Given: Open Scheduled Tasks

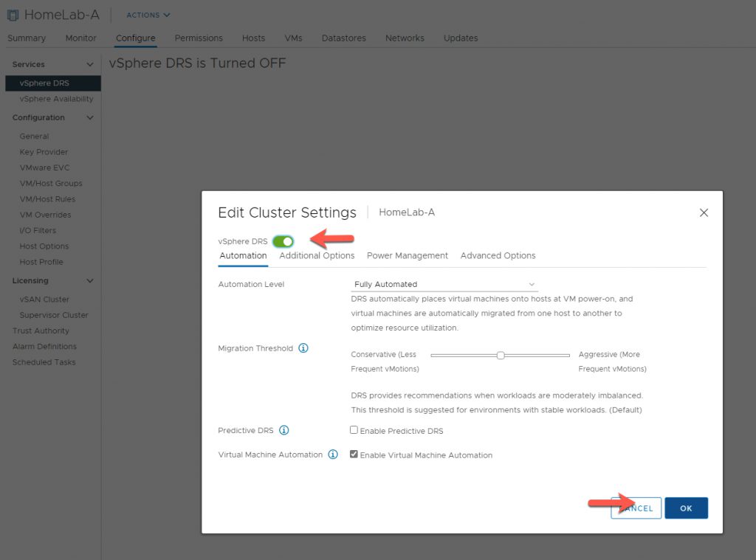Looking at the screenshot, I should (x=44, y=362).
